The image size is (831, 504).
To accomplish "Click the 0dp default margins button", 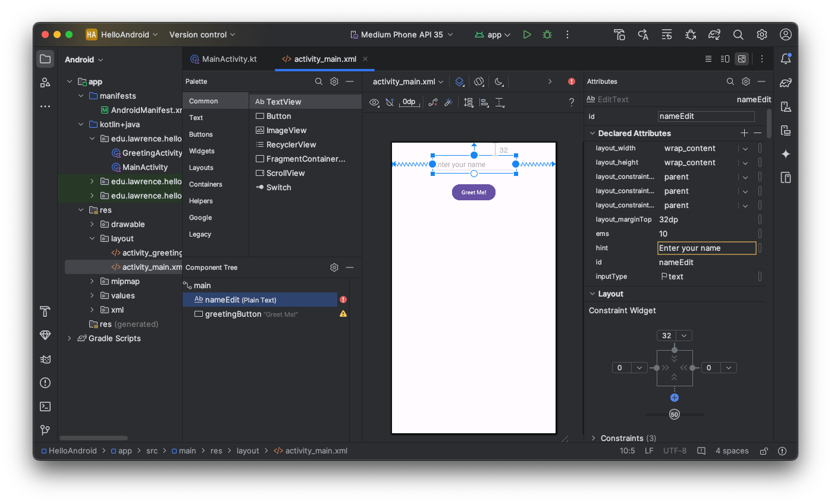I will pos(409,102).
